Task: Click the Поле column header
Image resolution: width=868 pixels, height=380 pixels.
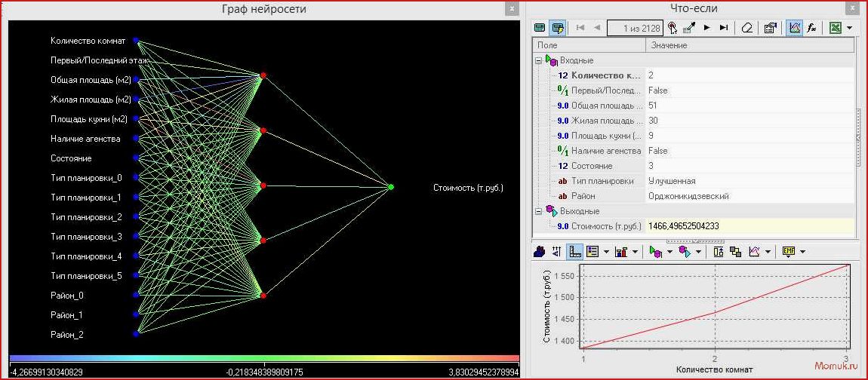Action: [589, 45]
